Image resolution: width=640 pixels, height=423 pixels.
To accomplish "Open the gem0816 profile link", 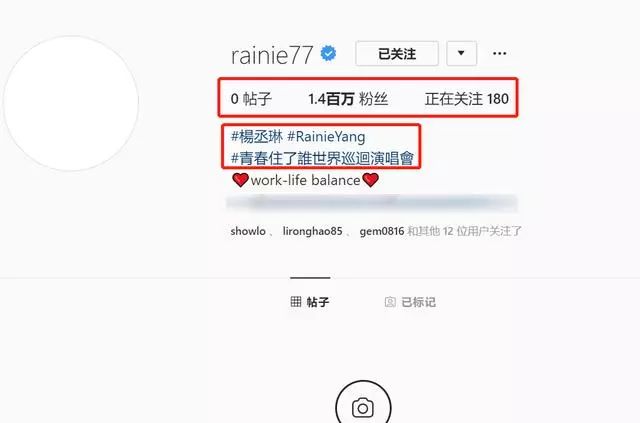I will (x=382, y=231).
